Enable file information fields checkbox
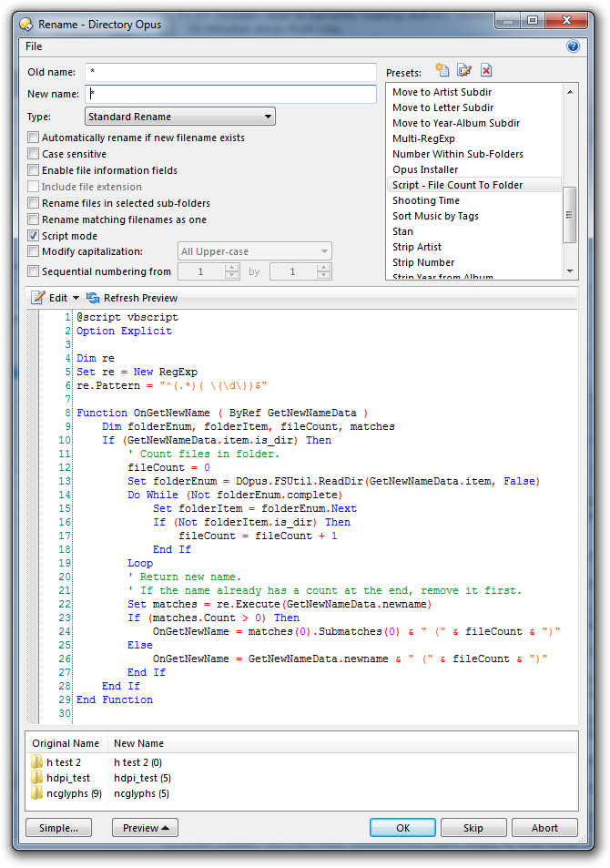Image resolution: width=610 pixels, height=868 pixels. click(x=33, y=170)
